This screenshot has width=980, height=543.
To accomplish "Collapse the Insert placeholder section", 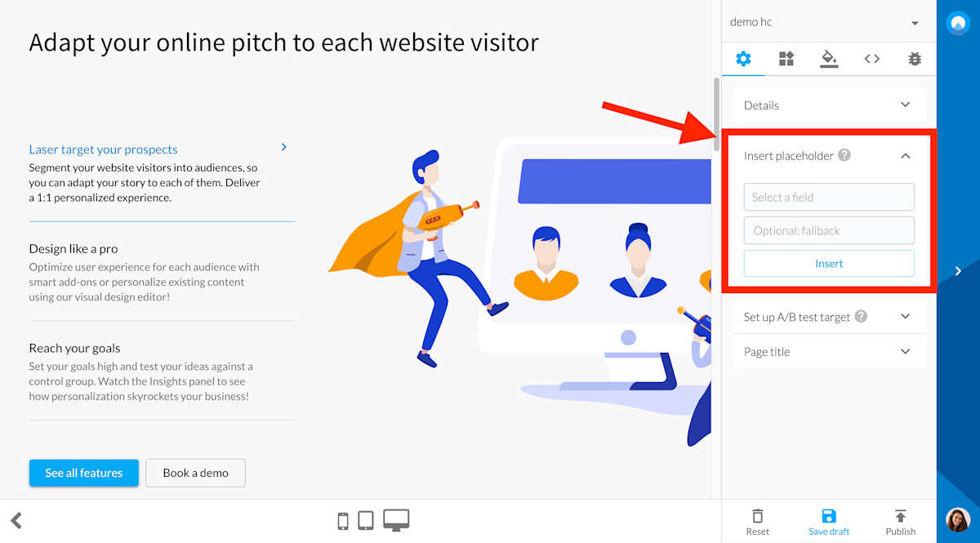I will pyautogui.click(x=906, y=155).
